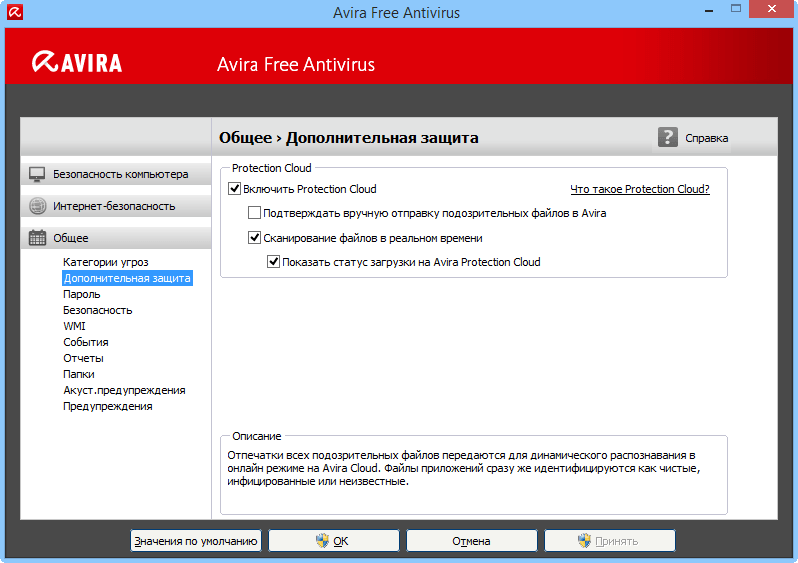
Task: Toggle Показать статус загрузки checkbox
Action: (x=273, y=262)
